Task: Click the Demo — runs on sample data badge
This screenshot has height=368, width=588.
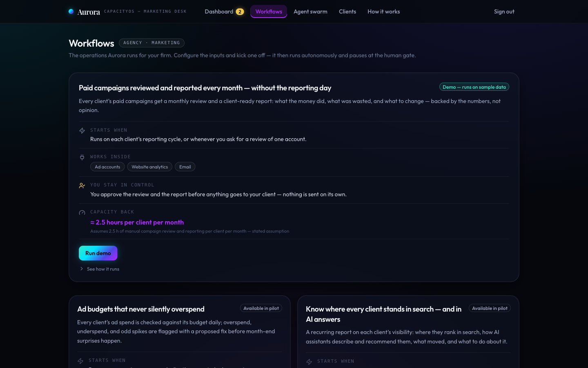Action: tap(474, 87)
